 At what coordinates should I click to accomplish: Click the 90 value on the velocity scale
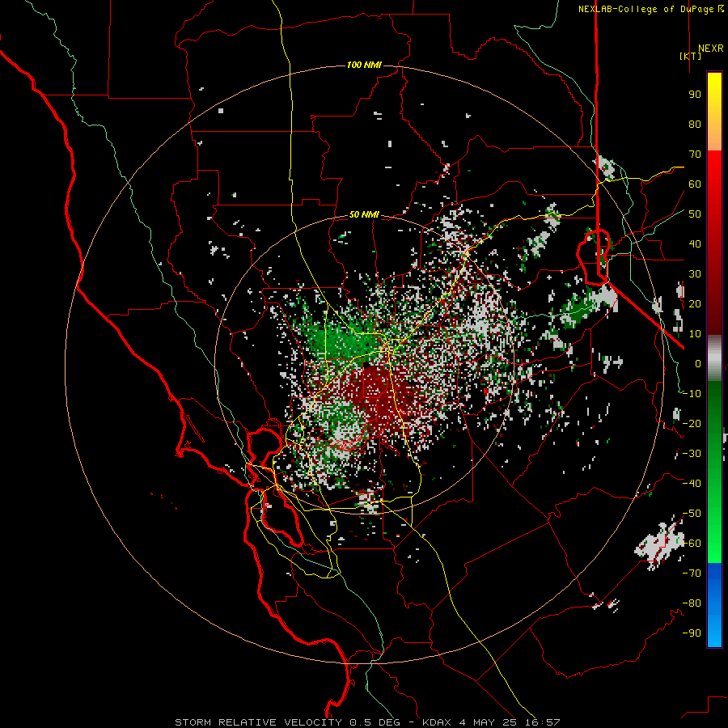pyautogui.click(x=695, y=95)
